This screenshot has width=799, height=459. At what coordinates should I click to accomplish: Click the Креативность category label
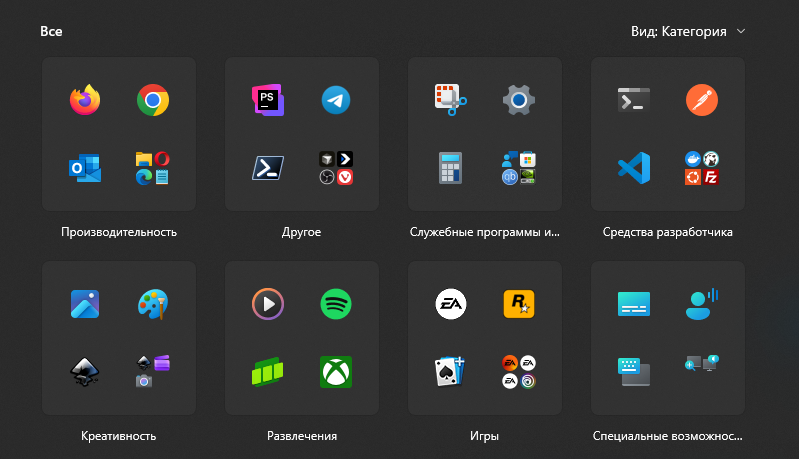119,436
